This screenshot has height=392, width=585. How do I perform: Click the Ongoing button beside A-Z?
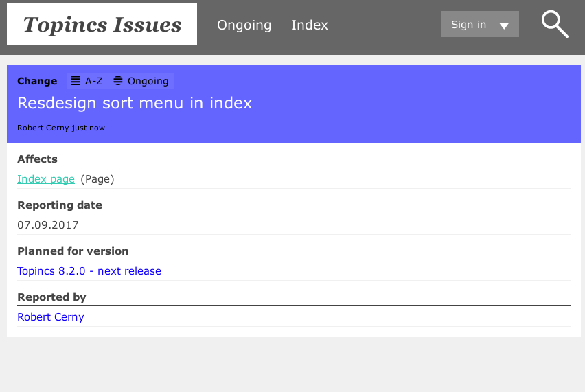pos(141,81)
